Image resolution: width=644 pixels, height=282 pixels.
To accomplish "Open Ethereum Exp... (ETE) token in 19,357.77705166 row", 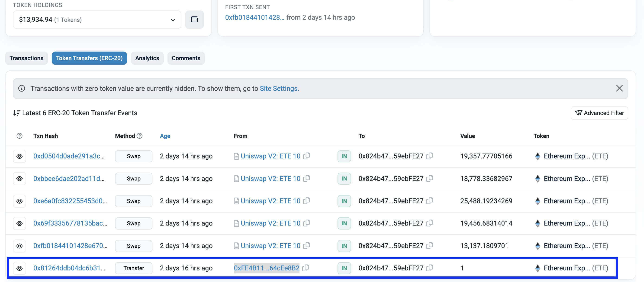I will [576, 156].
